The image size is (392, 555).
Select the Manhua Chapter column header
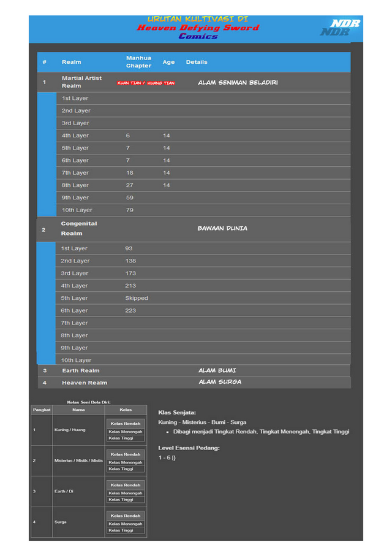(x=138, y=62)
